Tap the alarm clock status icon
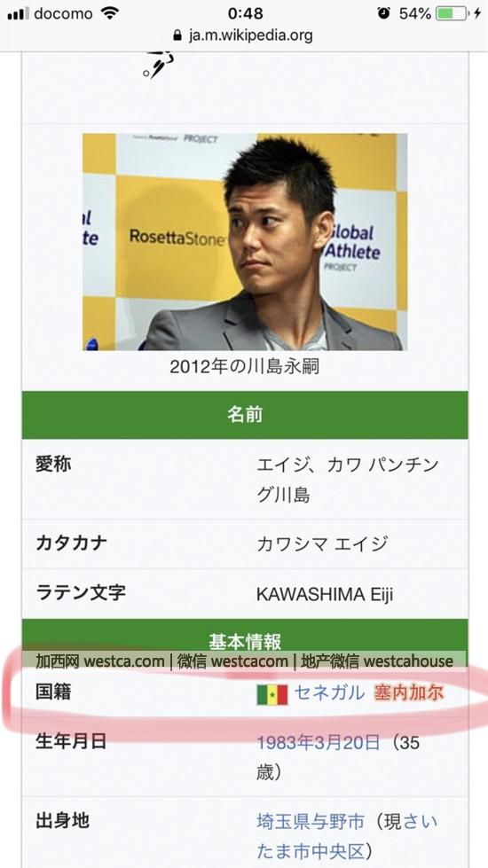This screenshot has height=868, width=488. [383, 13]
